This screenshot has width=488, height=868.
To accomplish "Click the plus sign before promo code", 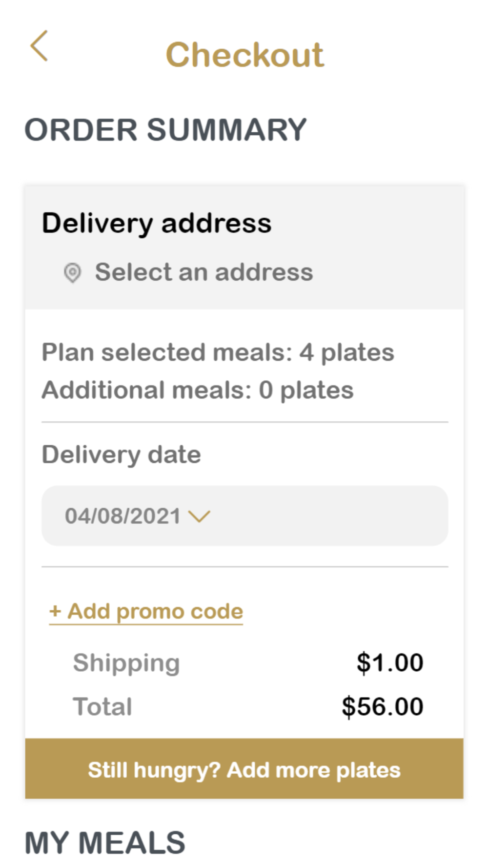I will click(x=55, y=611).
